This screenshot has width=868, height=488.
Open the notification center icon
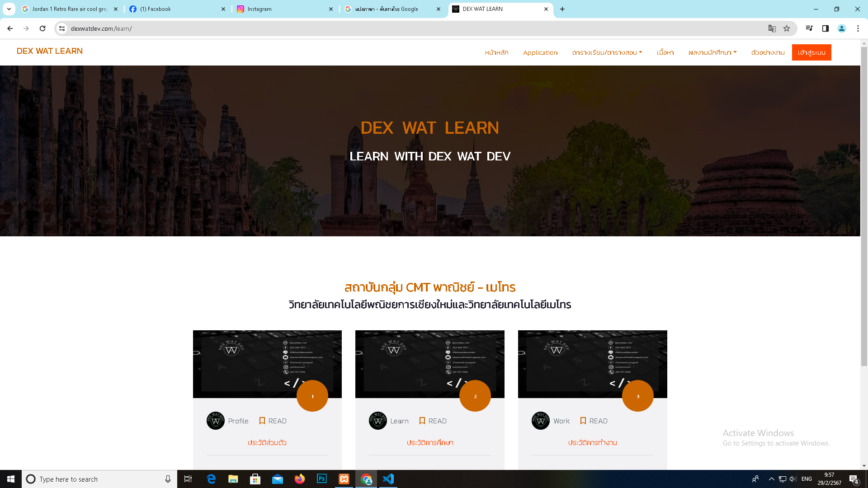pos(854,479)
